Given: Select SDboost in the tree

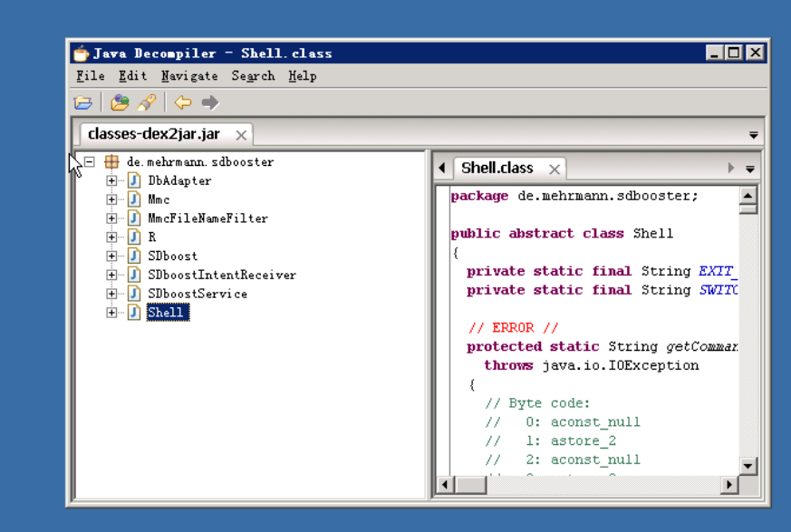Looking at the screenshot, I should pos(172,256).
